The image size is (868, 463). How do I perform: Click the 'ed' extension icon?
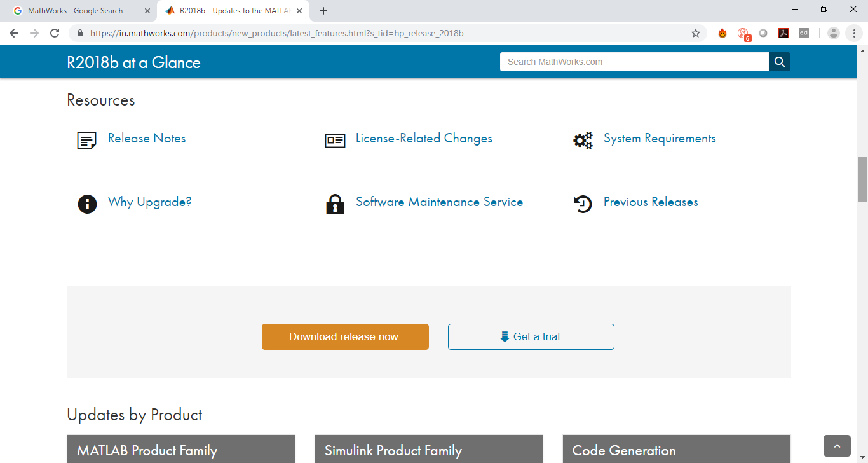click(804, 33)
